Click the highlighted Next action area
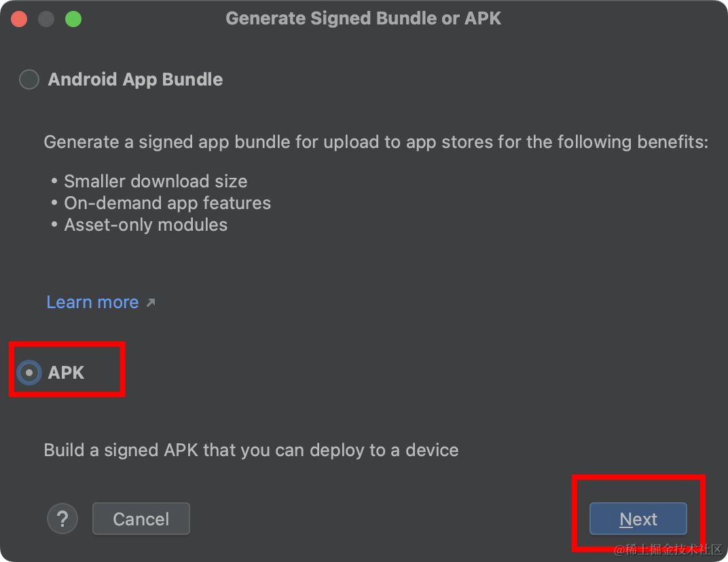Screen dimensions: 728x562 637,519
